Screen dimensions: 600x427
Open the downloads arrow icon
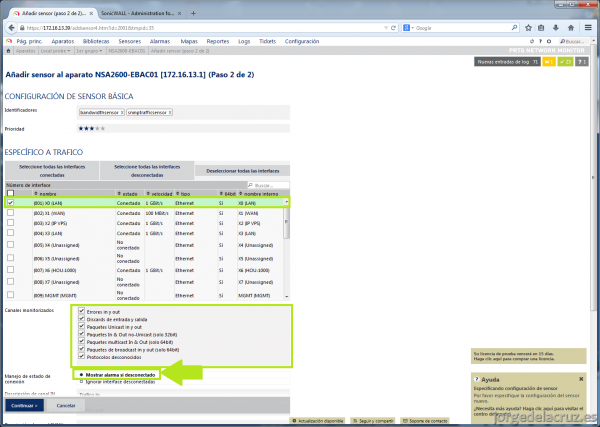tap(556, 28)
